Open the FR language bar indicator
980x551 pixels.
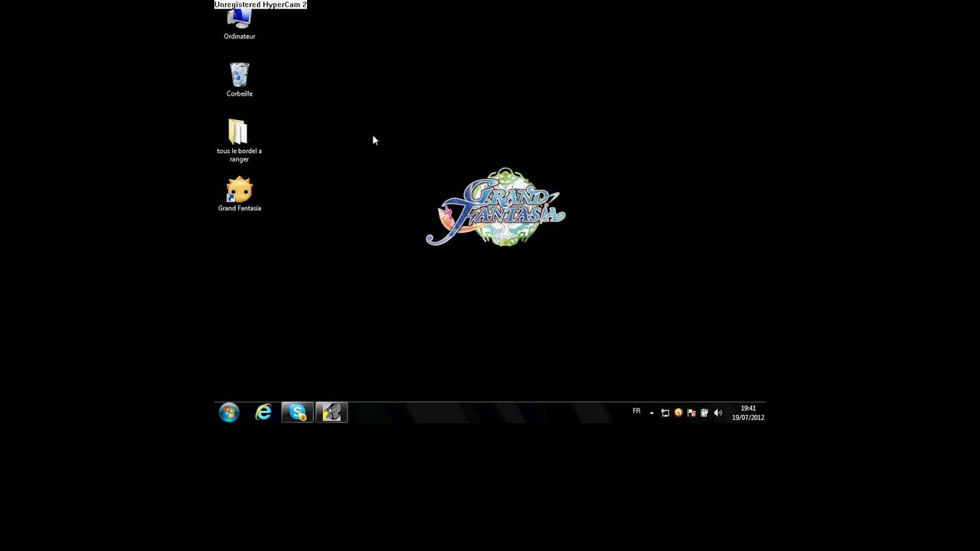click(636, 412)
